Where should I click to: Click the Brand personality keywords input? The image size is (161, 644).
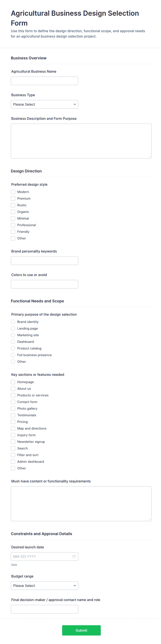coord(44,261)
